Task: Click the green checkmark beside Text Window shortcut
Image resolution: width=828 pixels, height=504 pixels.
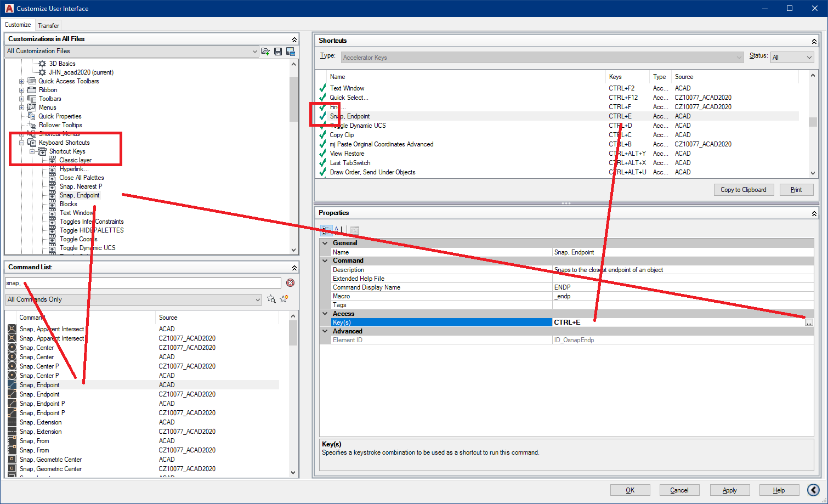Action: (322, 88)
